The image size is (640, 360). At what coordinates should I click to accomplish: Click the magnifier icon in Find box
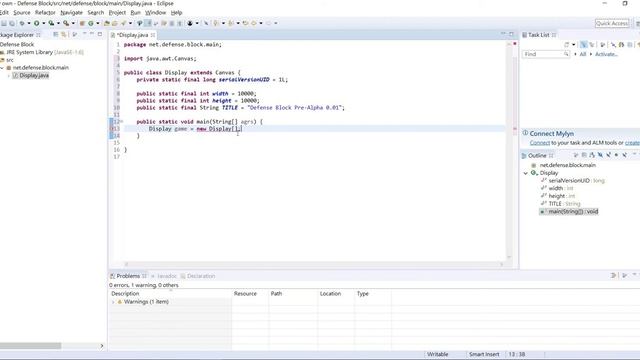tap(566, 54)
